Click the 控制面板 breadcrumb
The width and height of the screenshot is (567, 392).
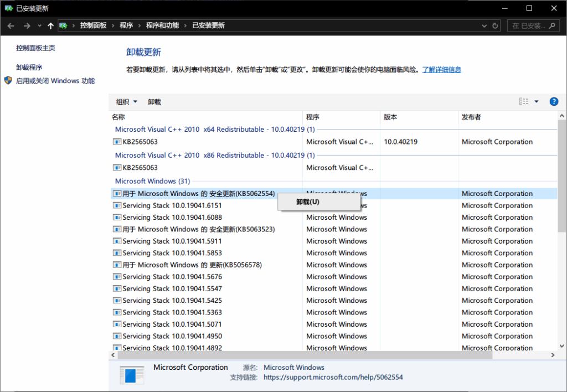(x=93, y=25)
